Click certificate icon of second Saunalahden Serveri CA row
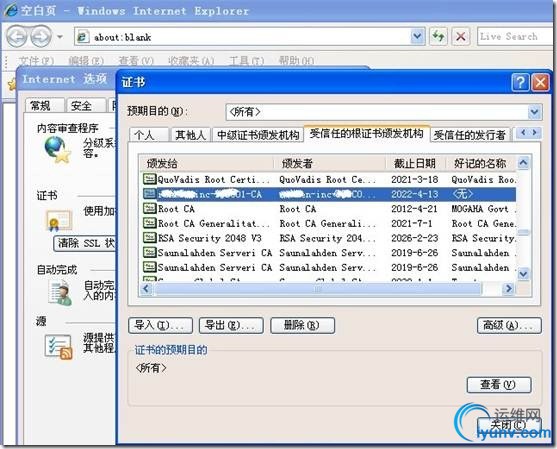 (150, 267)
